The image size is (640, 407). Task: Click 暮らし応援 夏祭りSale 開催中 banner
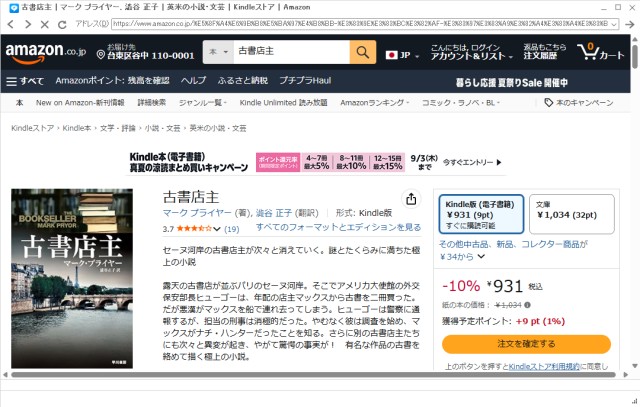511,83
